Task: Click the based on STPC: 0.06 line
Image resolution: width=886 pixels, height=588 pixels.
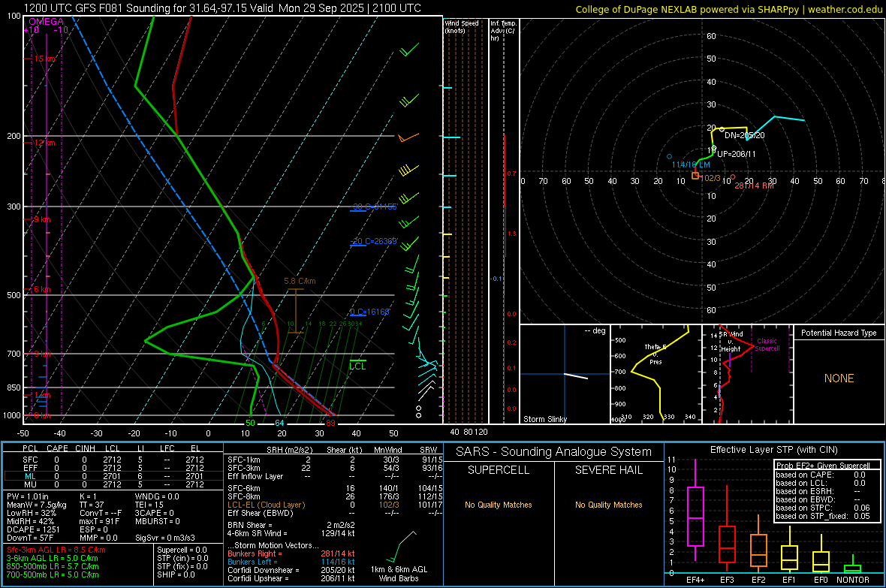Action: [x=823, y=508]
